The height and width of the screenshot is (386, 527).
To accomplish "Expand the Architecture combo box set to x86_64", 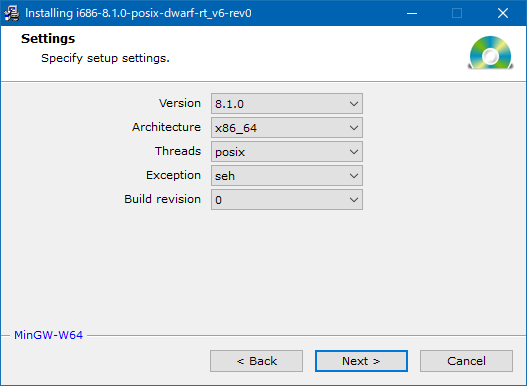I will pyautogui.click(x=287, y=127).
